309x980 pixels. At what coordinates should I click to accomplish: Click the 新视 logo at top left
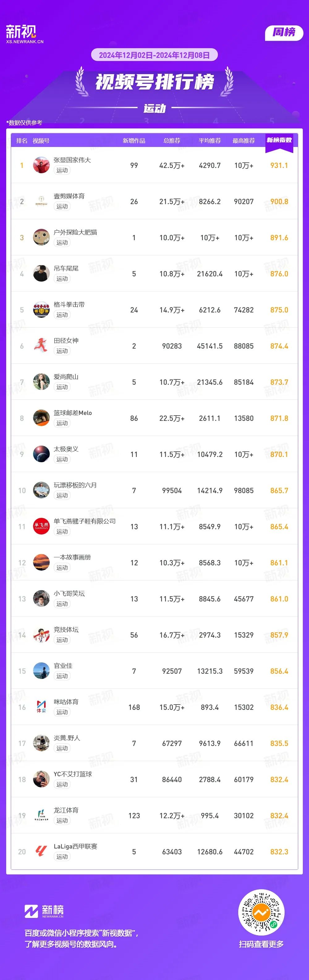tap(25, 34)
